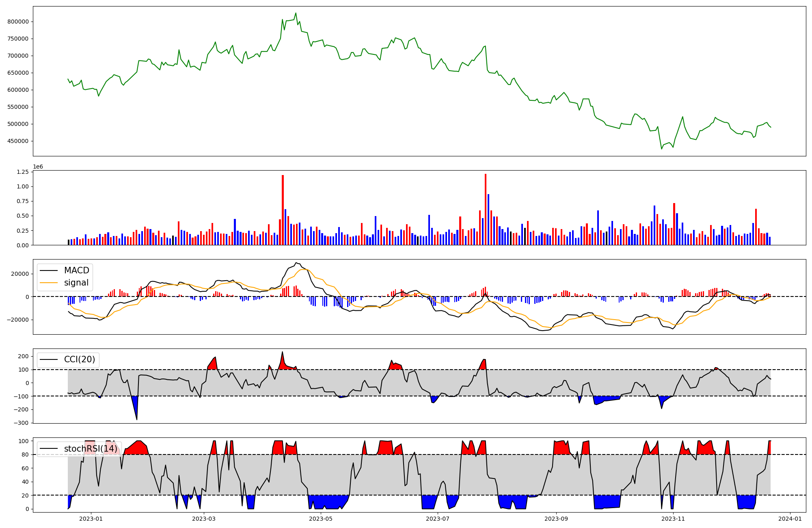Click the 2023-09 date axis label

(x=556, y=518)
